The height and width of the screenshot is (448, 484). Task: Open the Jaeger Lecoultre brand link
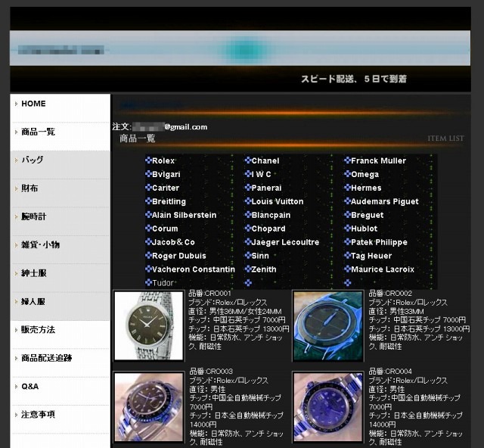click(285, 242)
